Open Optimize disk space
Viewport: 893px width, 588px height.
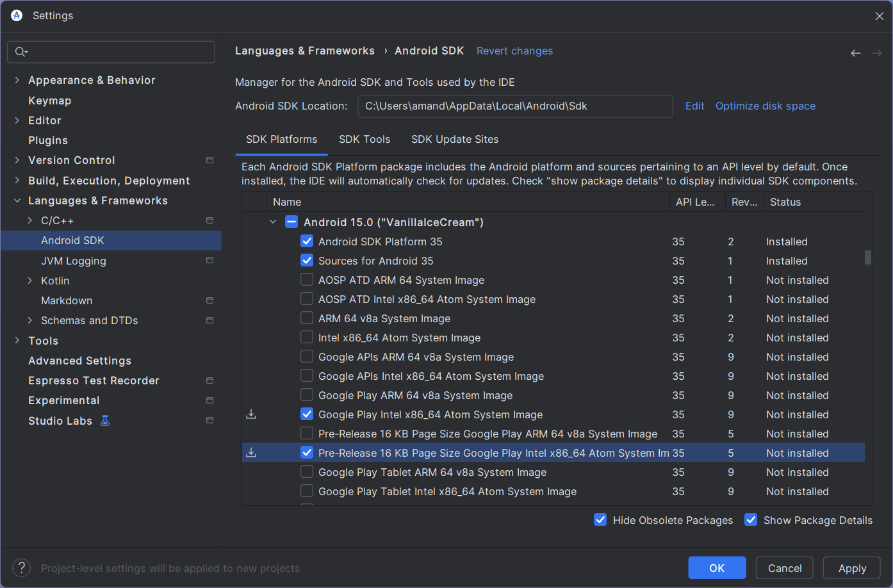765,106
